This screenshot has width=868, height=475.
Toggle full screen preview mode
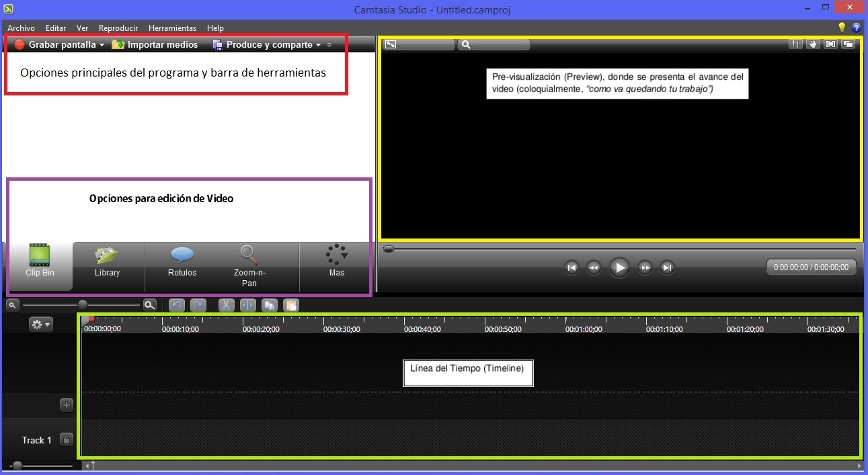click(831, 44)
